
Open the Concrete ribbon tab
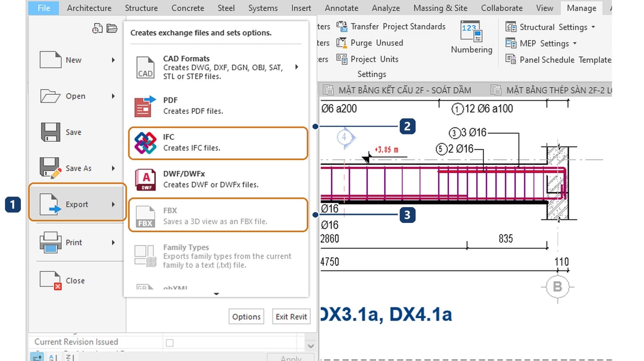pos(188,8)
